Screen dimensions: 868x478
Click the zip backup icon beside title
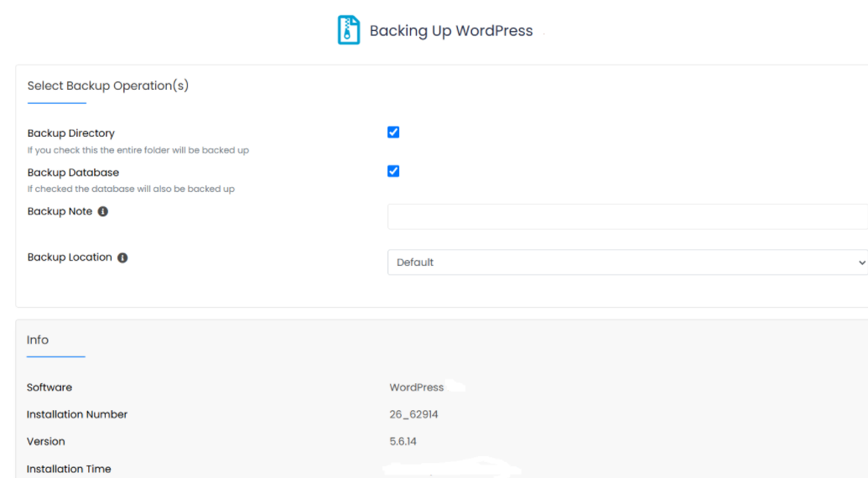tap(349, 30)
